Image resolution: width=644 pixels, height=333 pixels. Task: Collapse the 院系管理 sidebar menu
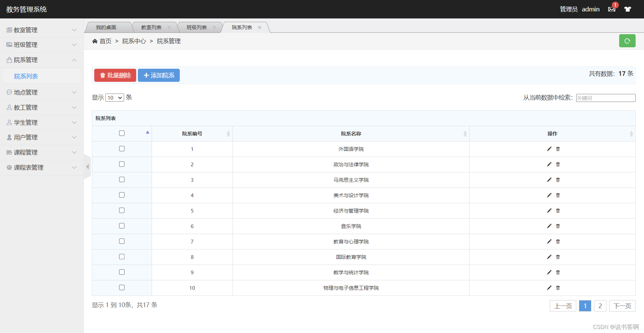pos(42,60)
